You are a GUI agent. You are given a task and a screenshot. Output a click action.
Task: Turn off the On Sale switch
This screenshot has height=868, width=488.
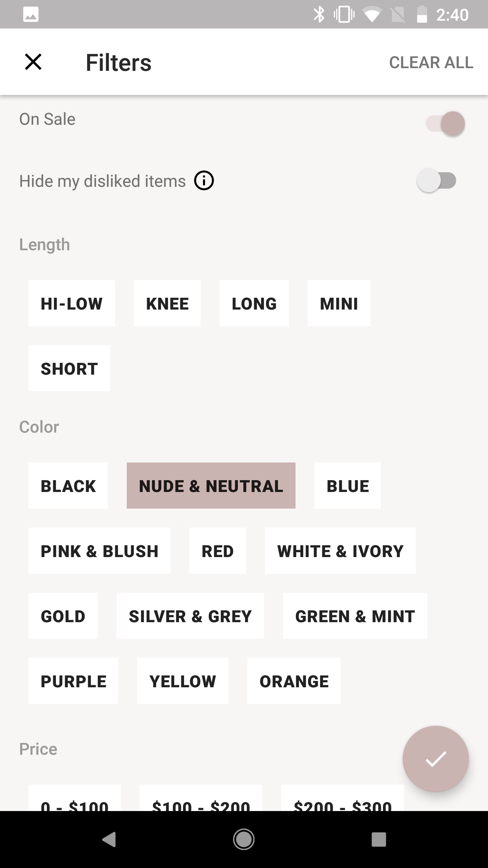coord(445,123)
